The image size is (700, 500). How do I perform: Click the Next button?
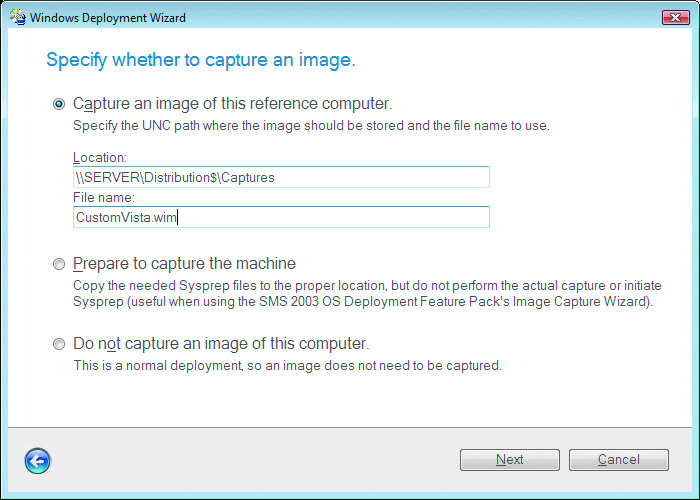pos(509,459)
